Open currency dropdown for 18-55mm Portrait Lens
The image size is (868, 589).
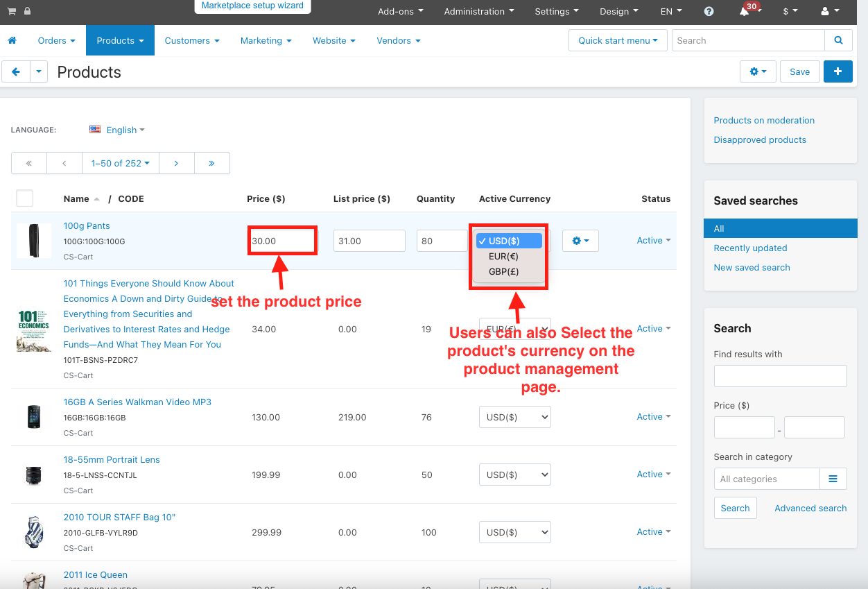pyautogui.click(x=515, y=475)
